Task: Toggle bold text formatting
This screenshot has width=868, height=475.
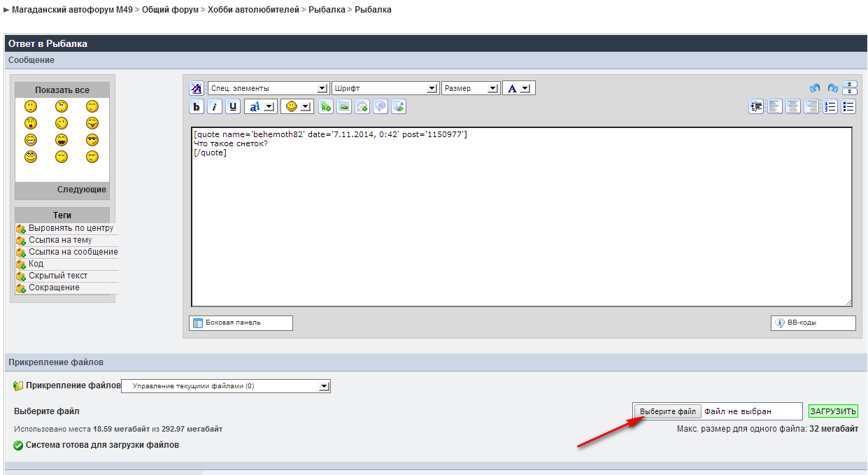Action: (197, 107)
